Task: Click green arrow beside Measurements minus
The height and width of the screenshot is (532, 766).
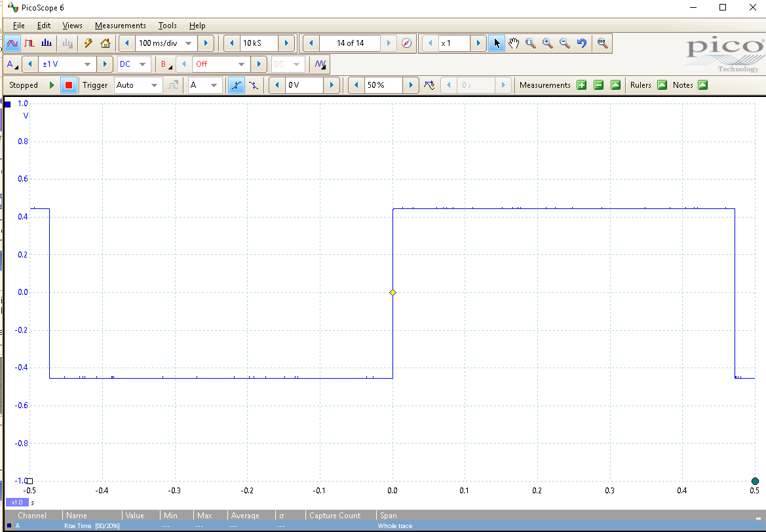Action: pyautogui.click(x=615, y=85)
